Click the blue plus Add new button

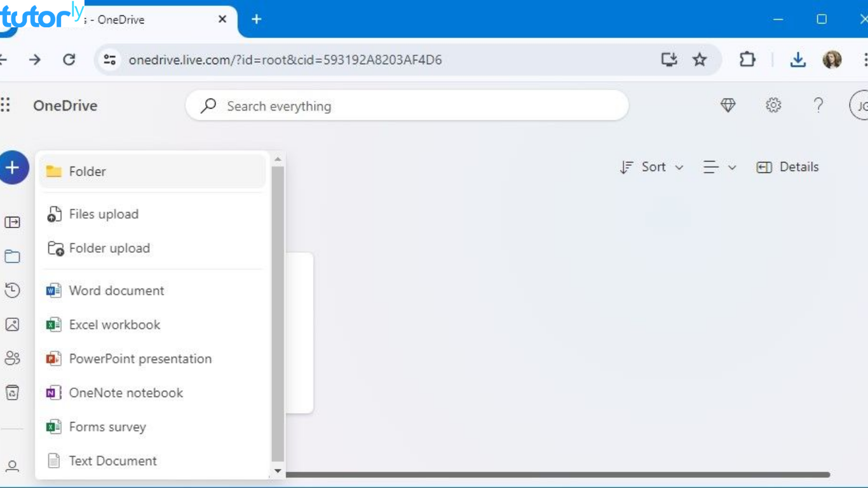pos(13,168)
